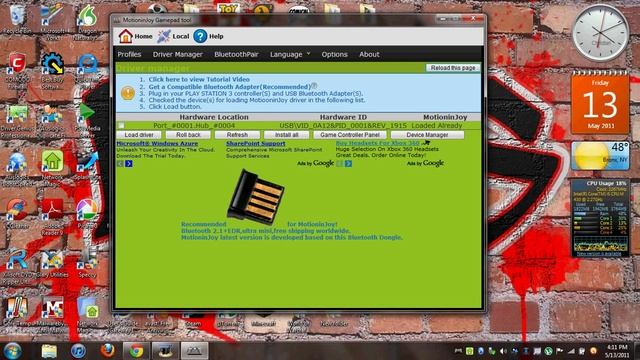Open the SharePoint Support ad link
The image size is (640, 360).
click(x=256, y=144)
